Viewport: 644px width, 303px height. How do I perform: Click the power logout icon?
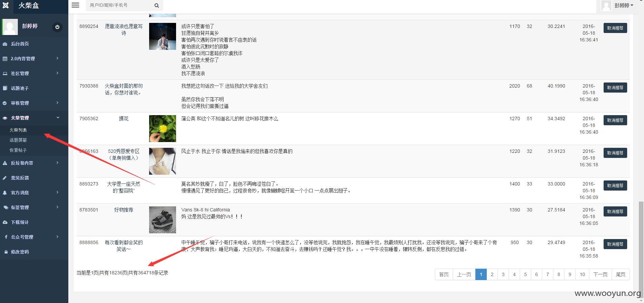point(57,27)
